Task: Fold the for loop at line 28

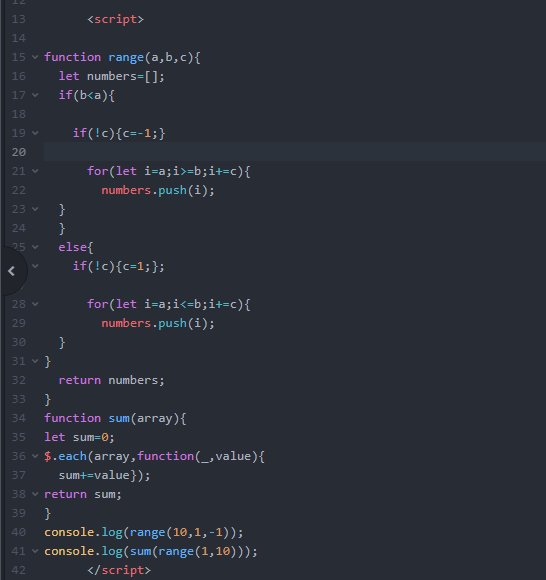Action: tap(35, 304)
